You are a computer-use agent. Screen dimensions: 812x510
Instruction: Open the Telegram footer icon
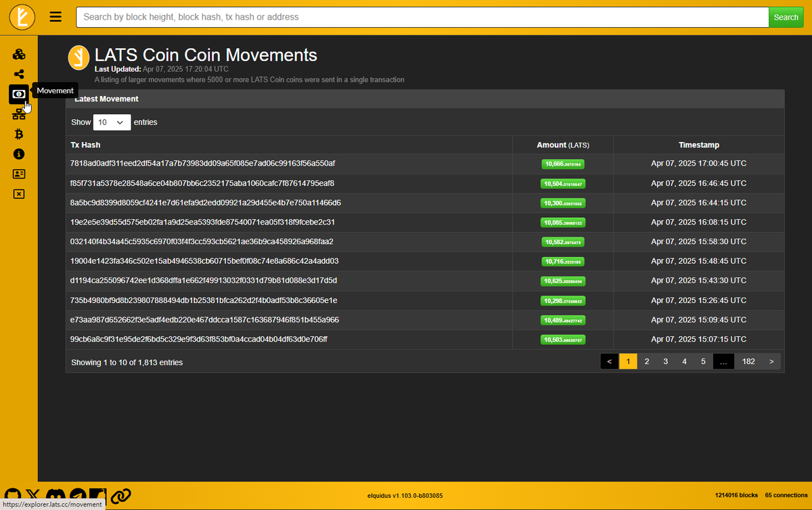[78, 496]
